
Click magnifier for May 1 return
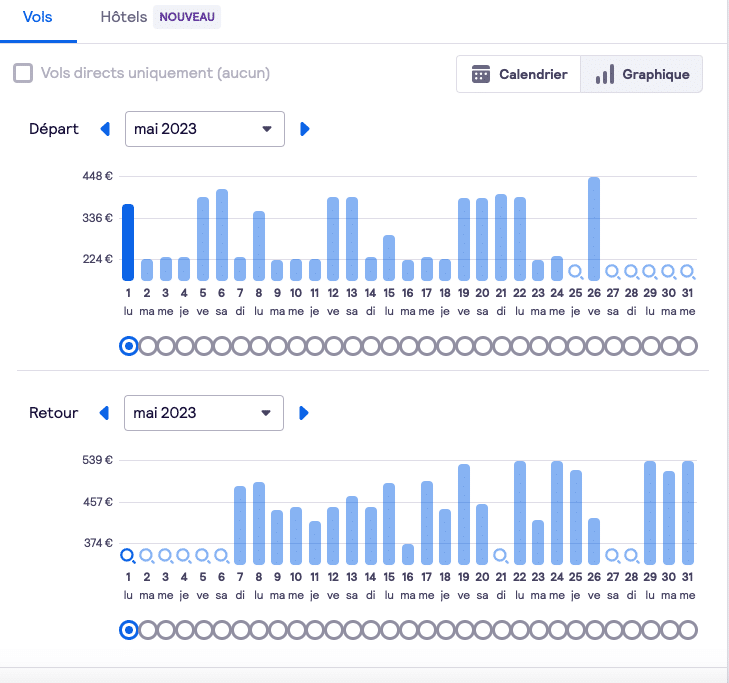[x=128, y=555]
